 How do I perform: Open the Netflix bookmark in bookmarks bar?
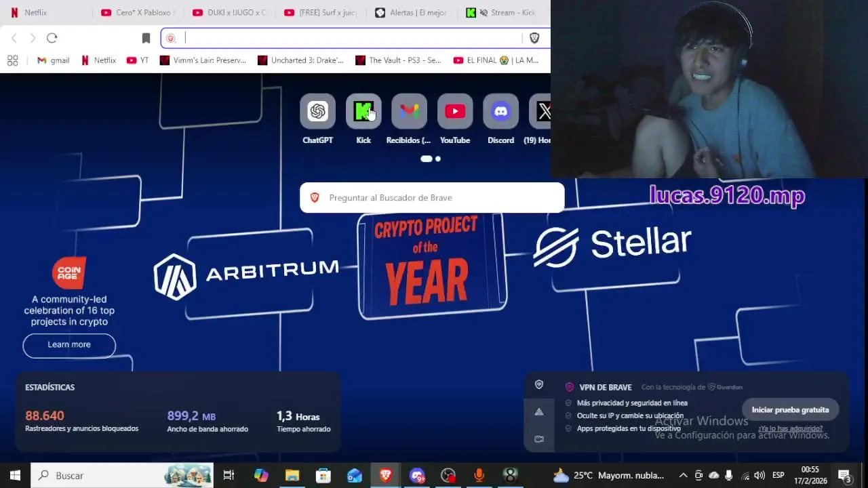98,60
